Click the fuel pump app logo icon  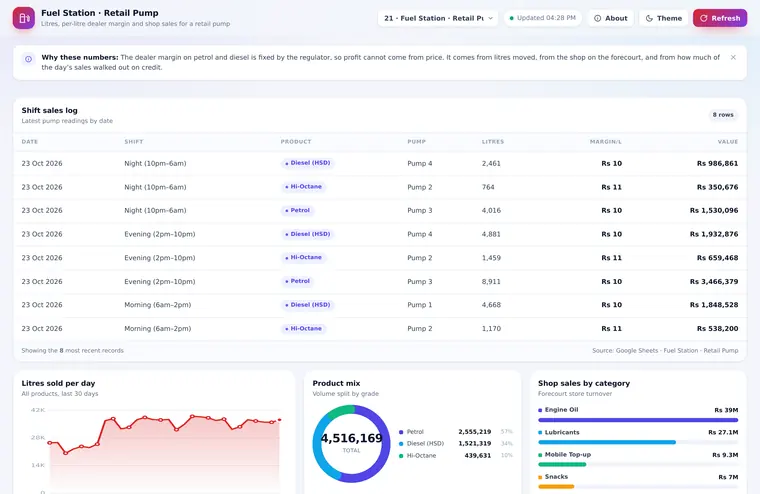[x=24, y=18]
